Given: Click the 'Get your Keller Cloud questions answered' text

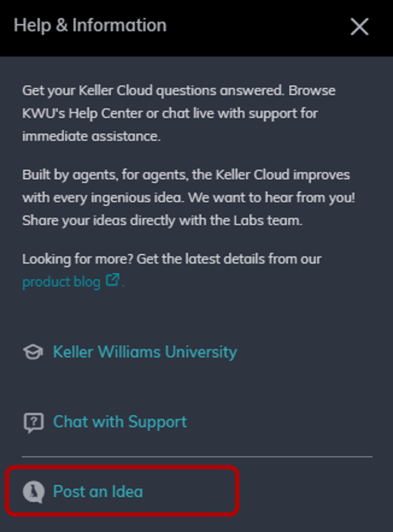Looking at the screenshot, I should point(153,91).
